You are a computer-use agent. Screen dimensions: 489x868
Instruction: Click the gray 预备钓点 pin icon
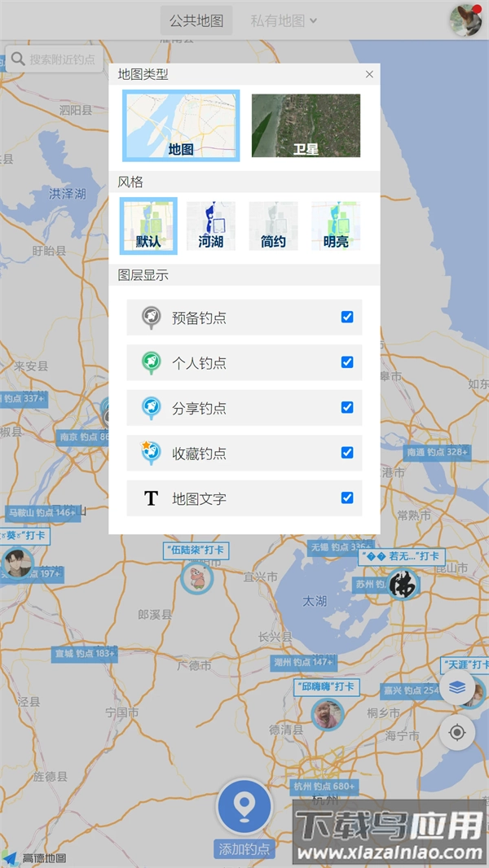click(x=152, y=318)
